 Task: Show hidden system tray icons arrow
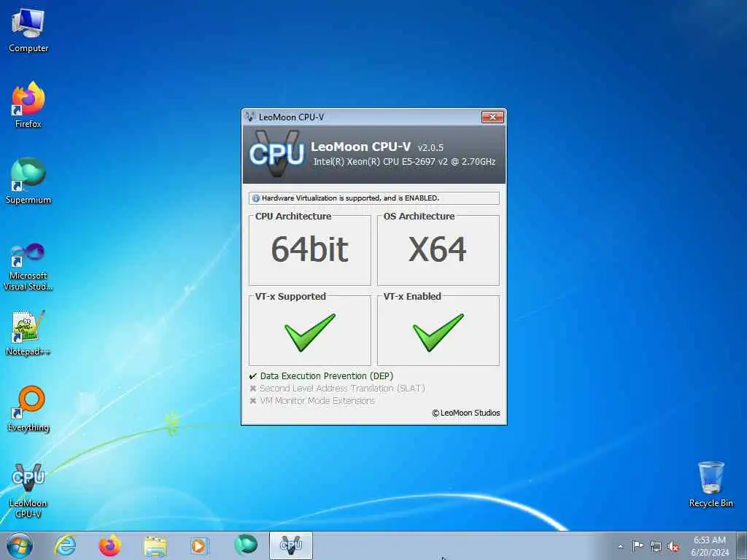(x=620, y=546)
